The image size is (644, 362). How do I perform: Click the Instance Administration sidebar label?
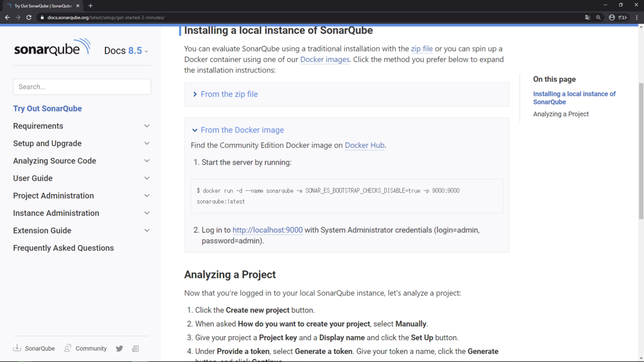coord(56,213)
